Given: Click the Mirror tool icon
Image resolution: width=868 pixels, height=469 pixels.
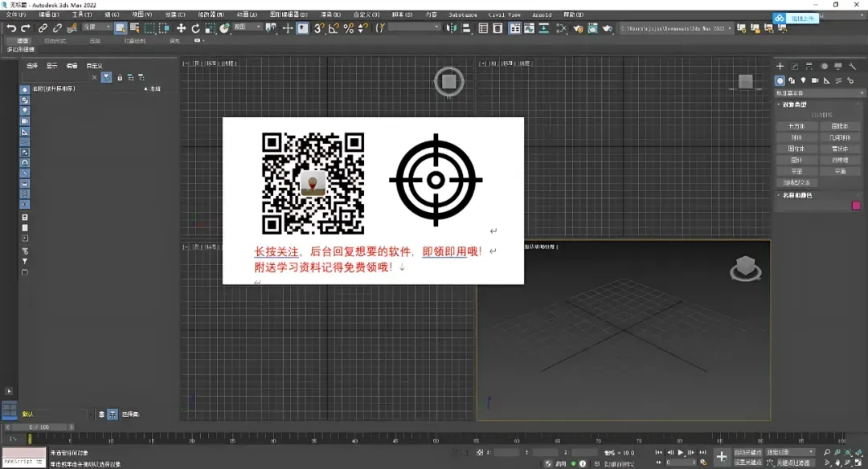Looking at the screenshot, I should point(452,28).
